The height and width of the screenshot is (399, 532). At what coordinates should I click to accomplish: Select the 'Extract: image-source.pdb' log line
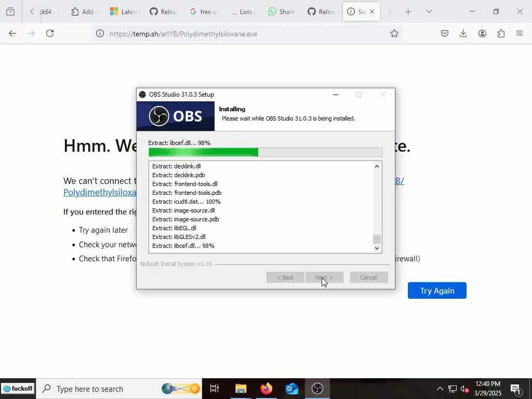click(x=185, y=219)
